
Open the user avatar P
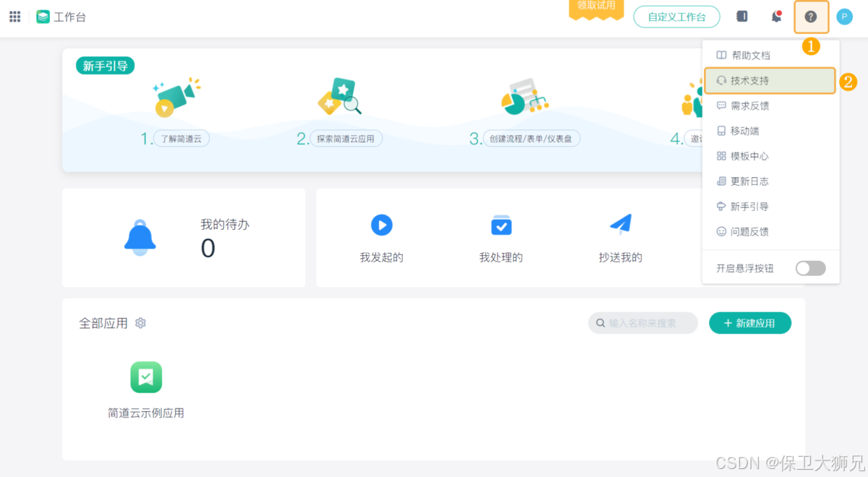[x=844, y=17]
